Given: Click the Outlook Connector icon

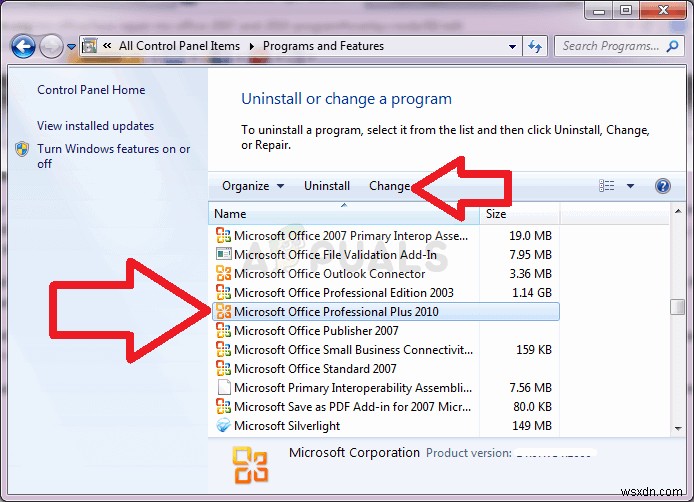Looking at the screenshot, I should click(x=224, y=273).
